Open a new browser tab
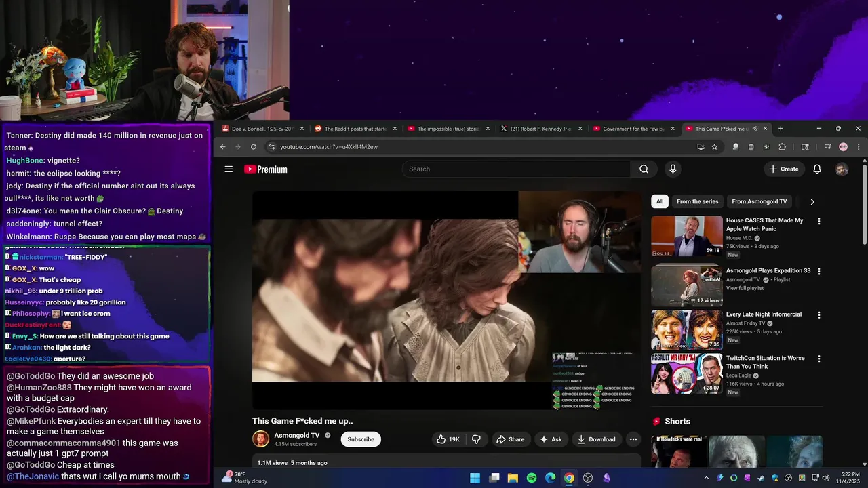 point(781,129)
